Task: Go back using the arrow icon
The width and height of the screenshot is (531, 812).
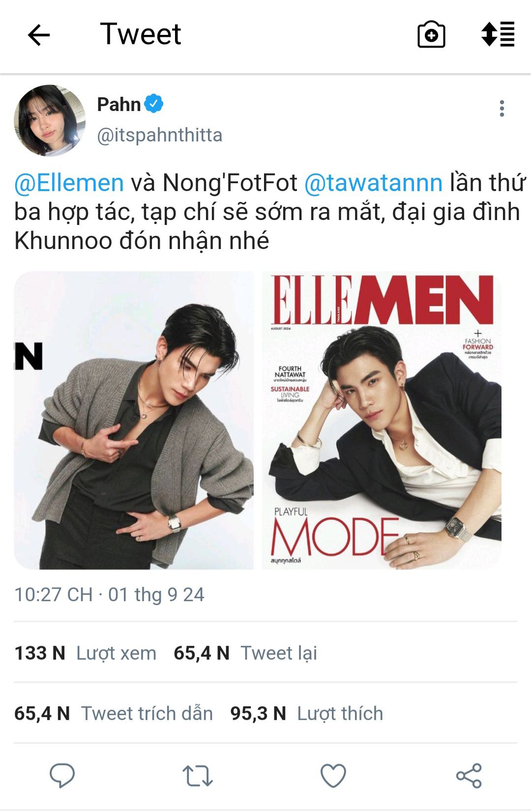Action: point(39,35)
